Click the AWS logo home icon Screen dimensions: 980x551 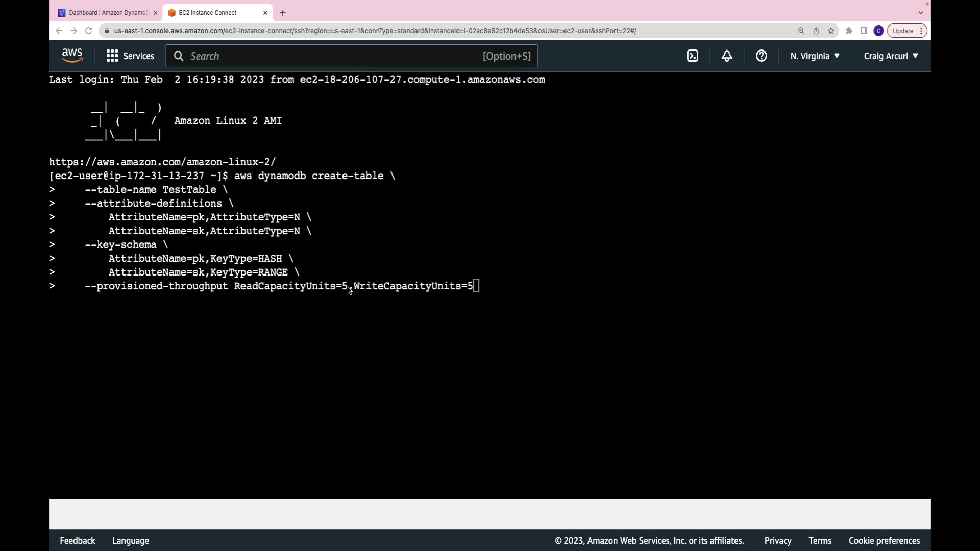(x=72, y=56)
